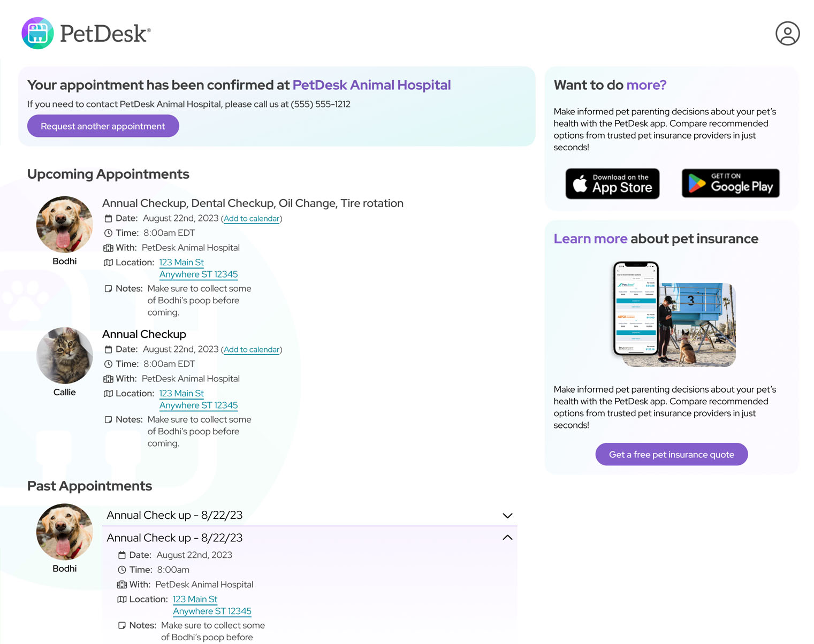Click PetDesk Animal Hospital in confirmation heading
This screenshot has width=814, height=644.
tap(371, 85)
